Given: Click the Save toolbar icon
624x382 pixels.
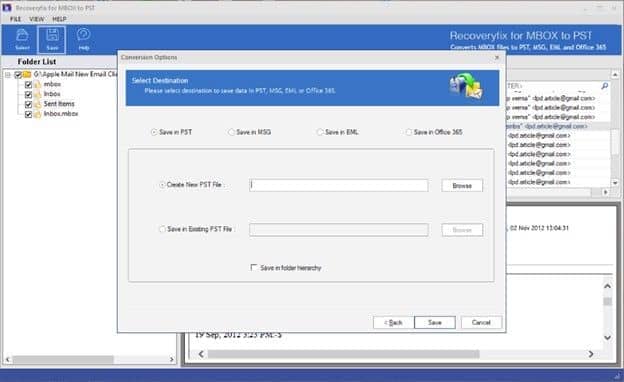Looking at the screenshot, I should pyautogui.click(x=52, y=39).
